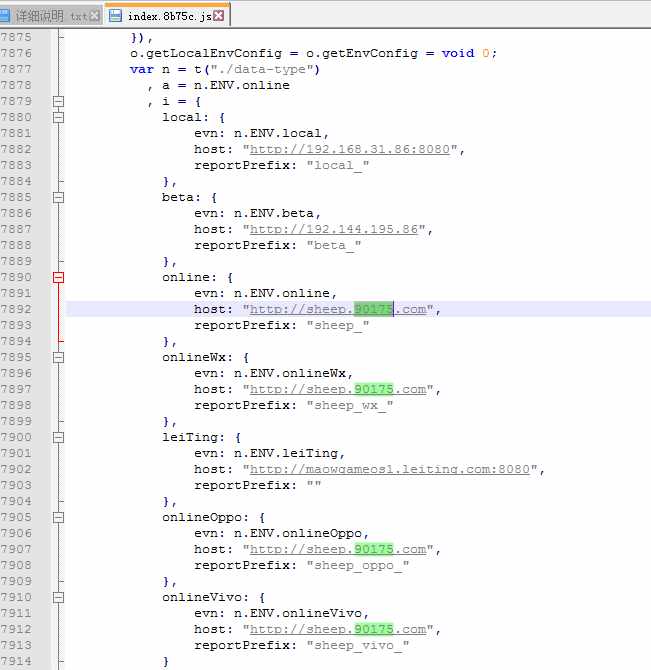Screen dimensions: 651x670
Task: Click 'n.ENV.online' on line 7878
Action: (x=242, y=85)
